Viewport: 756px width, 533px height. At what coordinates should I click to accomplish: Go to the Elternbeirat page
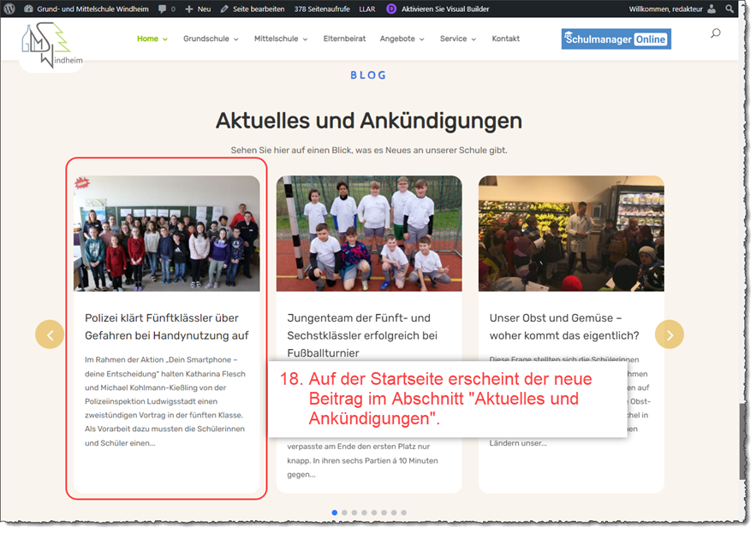coord(344,38)
